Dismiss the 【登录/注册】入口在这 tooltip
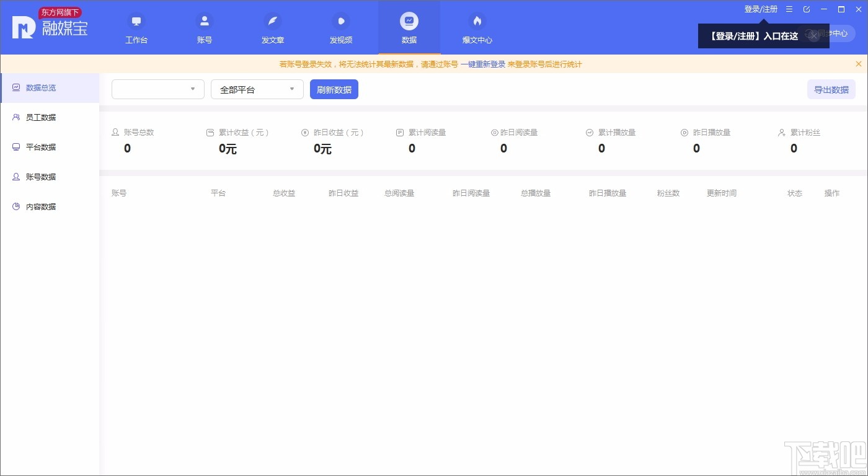Viewport: 868px width, 476px height. (814, 36)
